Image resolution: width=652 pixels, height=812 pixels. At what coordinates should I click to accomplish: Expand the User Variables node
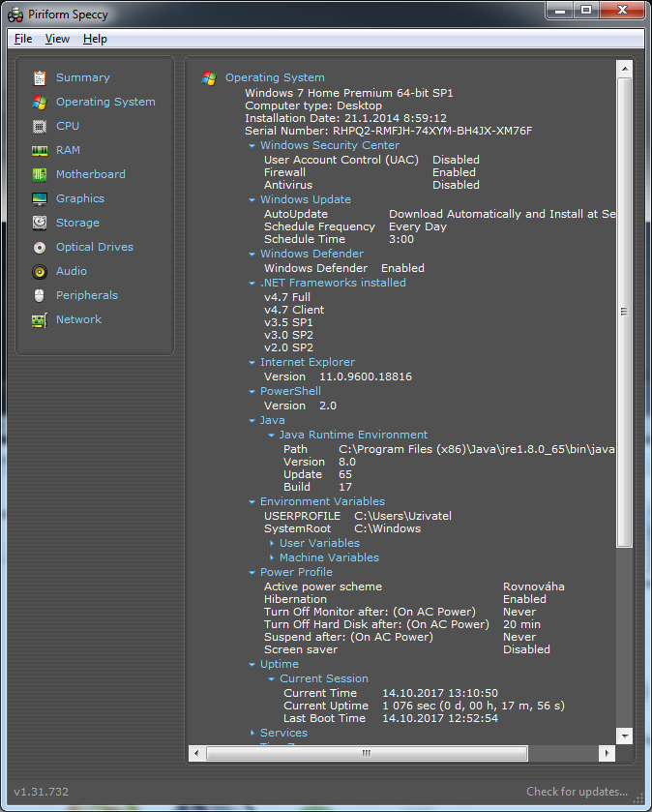[x=272, y=544]
